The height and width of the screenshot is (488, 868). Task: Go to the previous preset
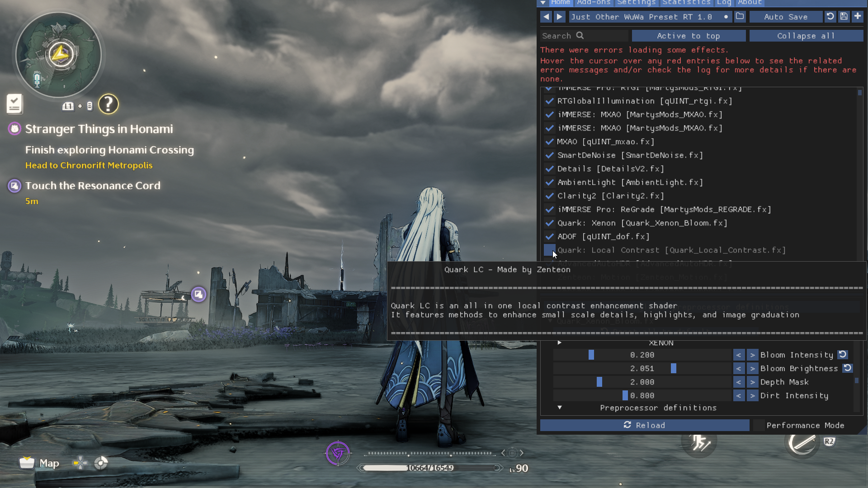coord(546,17)
